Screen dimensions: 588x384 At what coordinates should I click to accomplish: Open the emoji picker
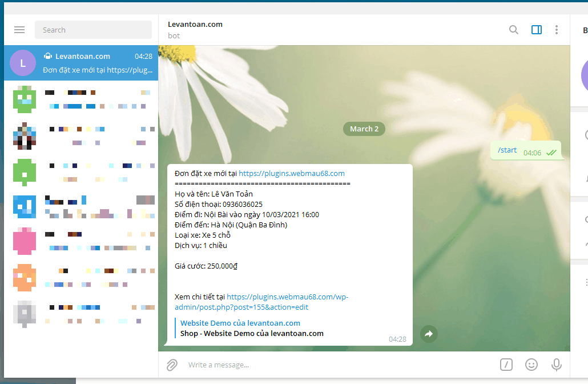tap(531, 365)
